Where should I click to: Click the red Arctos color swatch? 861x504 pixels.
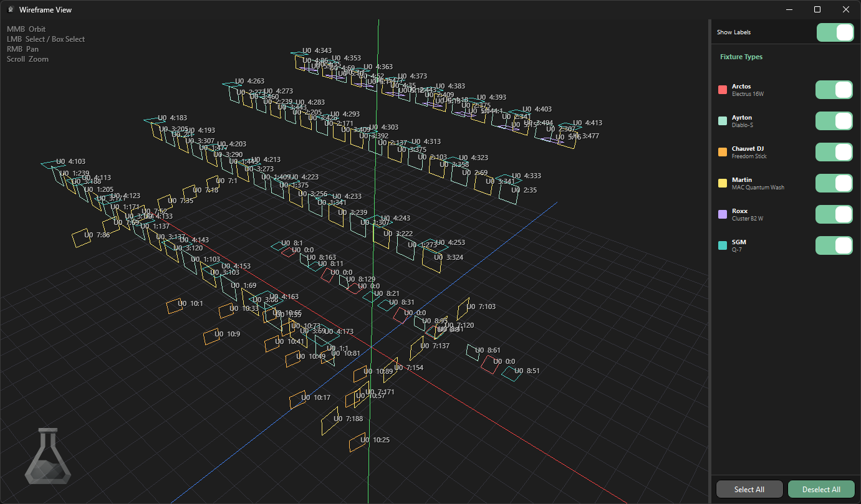723,90
